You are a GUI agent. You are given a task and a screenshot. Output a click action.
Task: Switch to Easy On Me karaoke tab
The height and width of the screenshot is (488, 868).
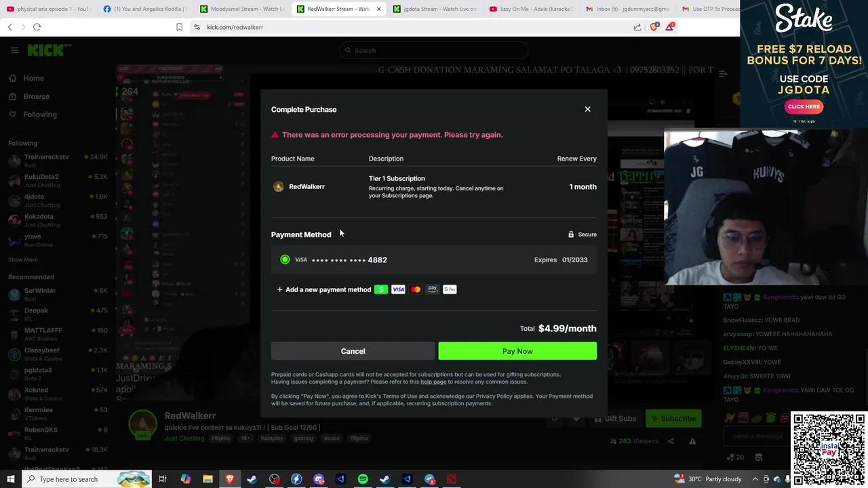pyautogui.click(x=532, y=9)
